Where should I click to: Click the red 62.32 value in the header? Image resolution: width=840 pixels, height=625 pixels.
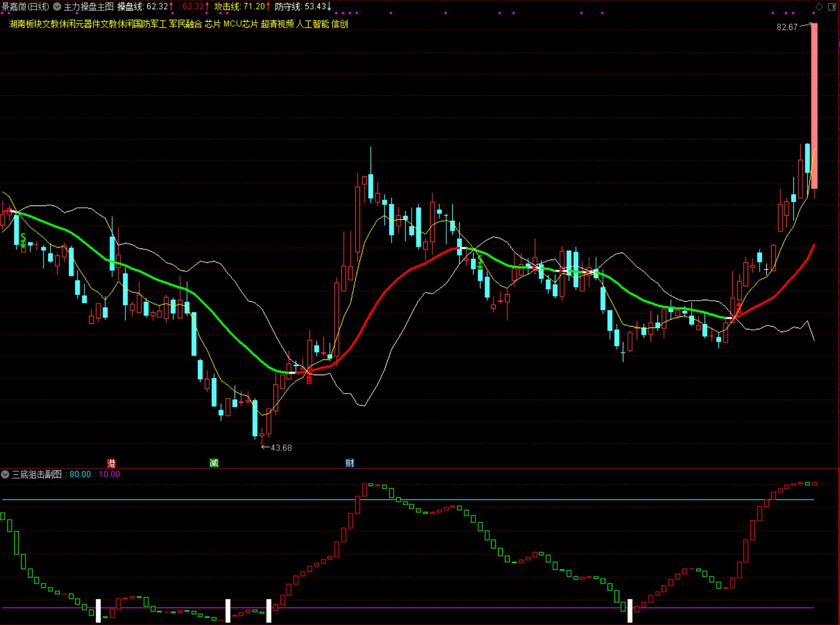pyautogui.click(x=194, y=6)
